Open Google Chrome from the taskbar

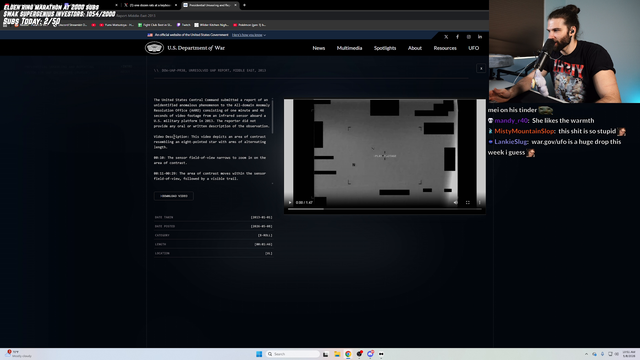[348, 354]
